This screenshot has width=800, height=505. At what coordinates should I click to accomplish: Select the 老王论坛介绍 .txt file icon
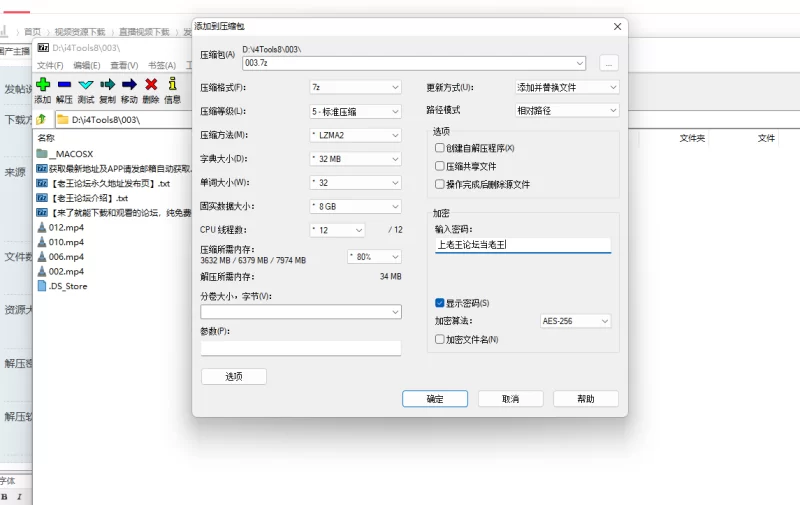point(42,198)
